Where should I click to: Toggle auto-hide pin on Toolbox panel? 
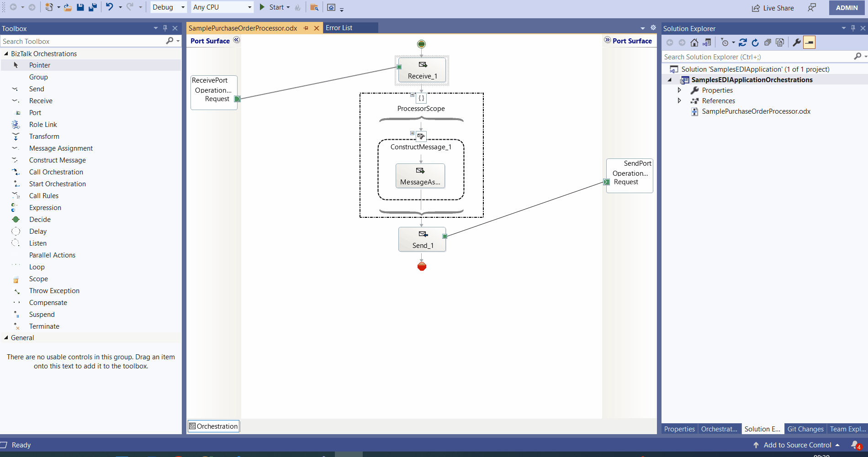pyautogui.click(x=165, y=28)
